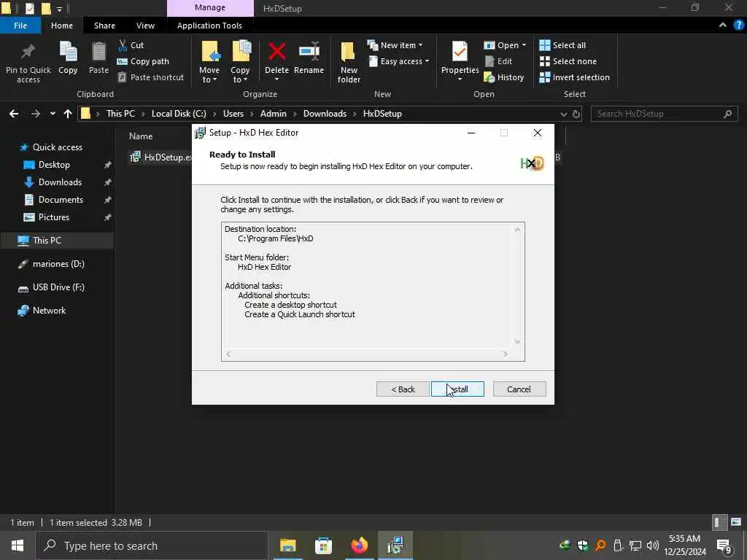747x560 pixels.
Task: Open Documents in navigation pane
Action: [x=61, y=200]
